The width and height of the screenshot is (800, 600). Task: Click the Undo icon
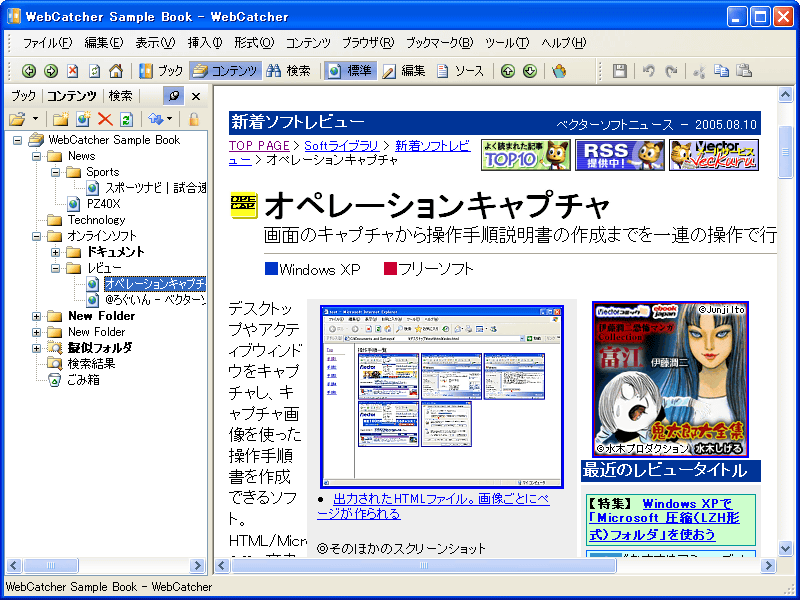point(648,71)
